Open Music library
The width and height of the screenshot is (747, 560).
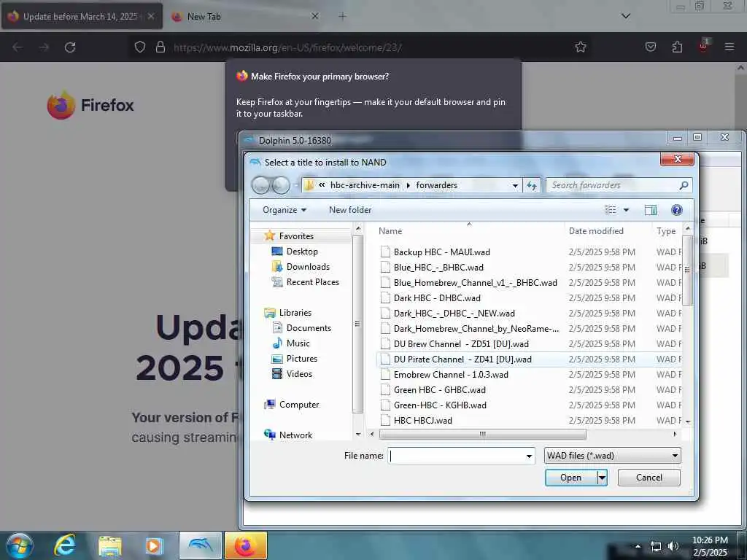[298, 343]
